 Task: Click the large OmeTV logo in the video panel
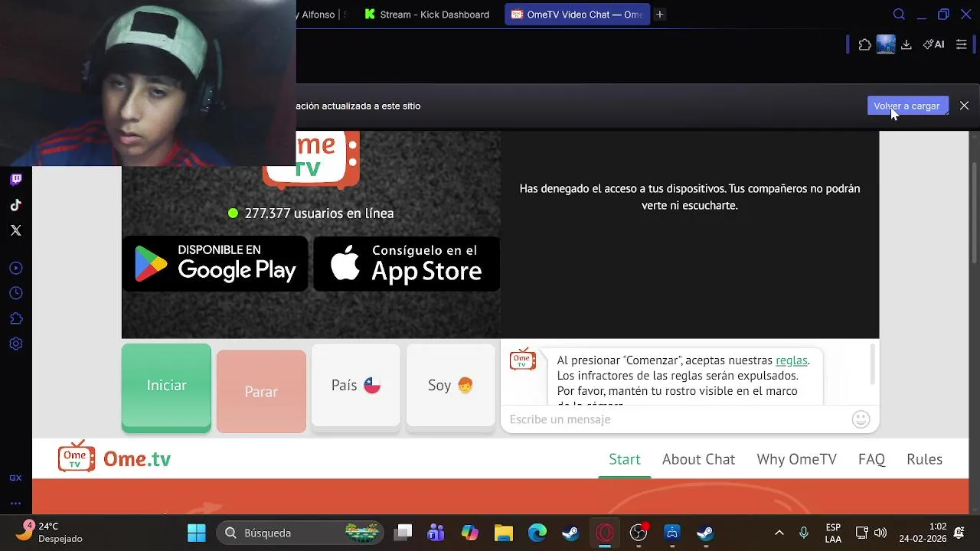tap(311, 159)
